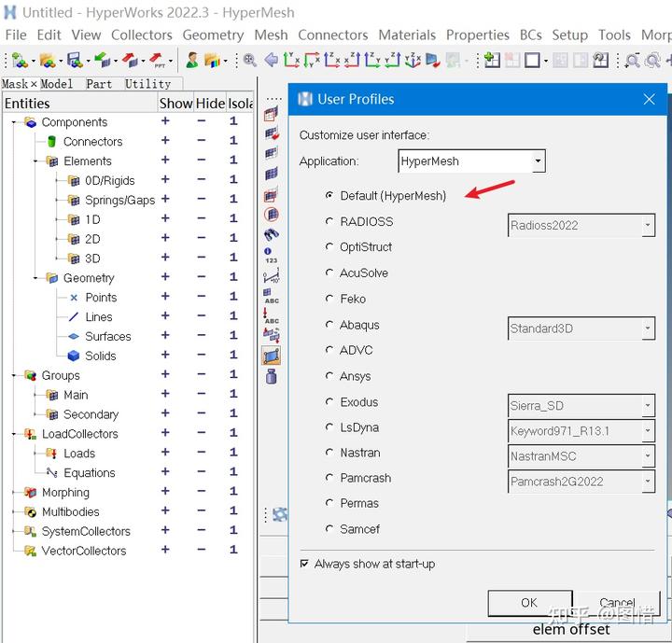Select the Ansys profile radio button
Viewport: 672px width, 643px height.
tap(329, 376)
